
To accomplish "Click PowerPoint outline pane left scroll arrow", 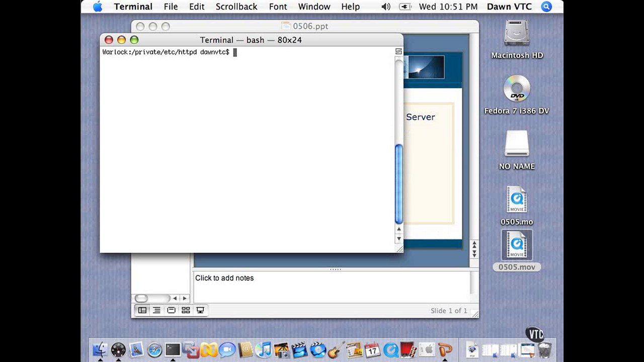I will click(175, 298).
